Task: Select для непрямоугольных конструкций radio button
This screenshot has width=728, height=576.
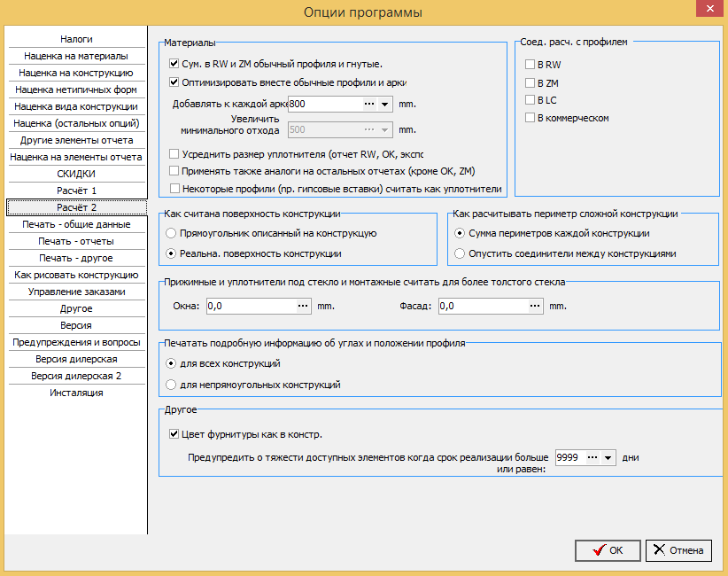Action: [171, 385]
